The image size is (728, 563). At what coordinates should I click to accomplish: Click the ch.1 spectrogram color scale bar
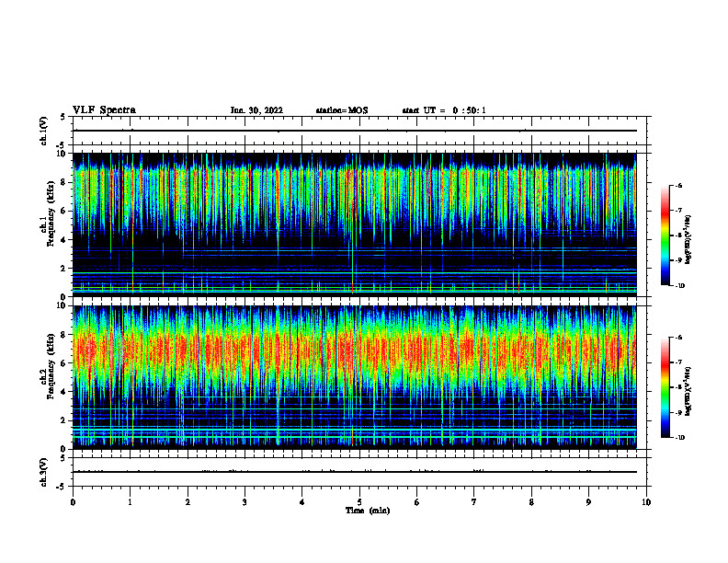tap(665, 236)
